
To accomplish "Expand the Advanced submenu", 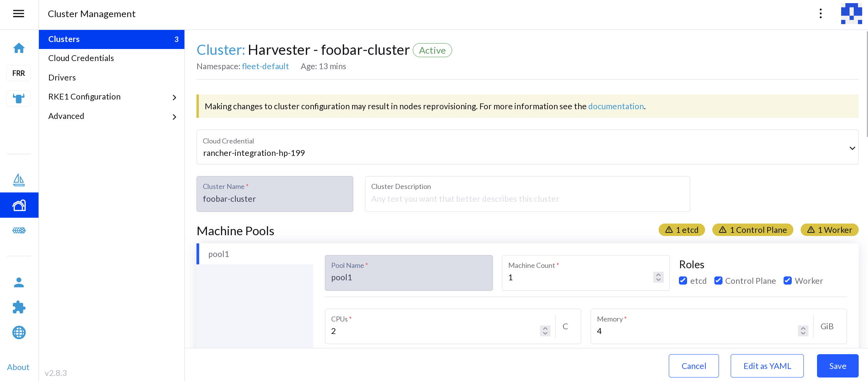I will (x=174, y=117).
